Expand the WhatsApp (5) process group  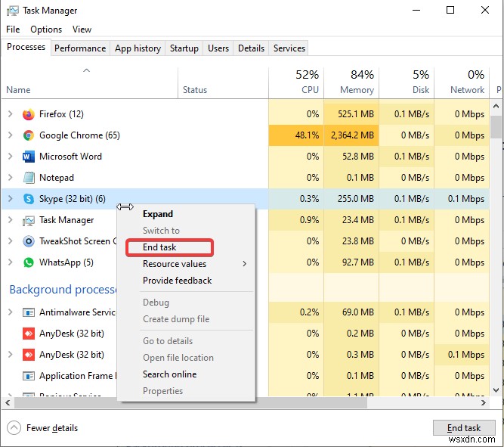10,262
